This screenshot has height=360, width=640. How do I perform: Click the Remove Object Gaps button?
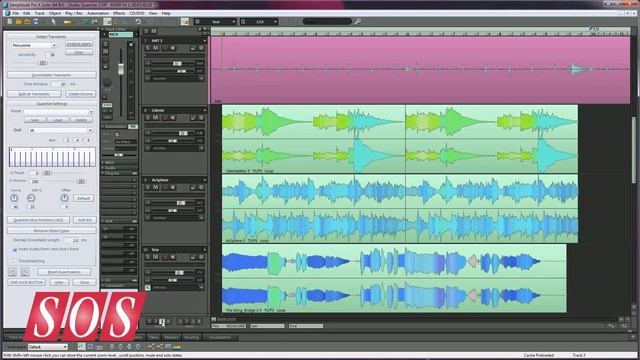pyautogui.click(x=51, y=231)
